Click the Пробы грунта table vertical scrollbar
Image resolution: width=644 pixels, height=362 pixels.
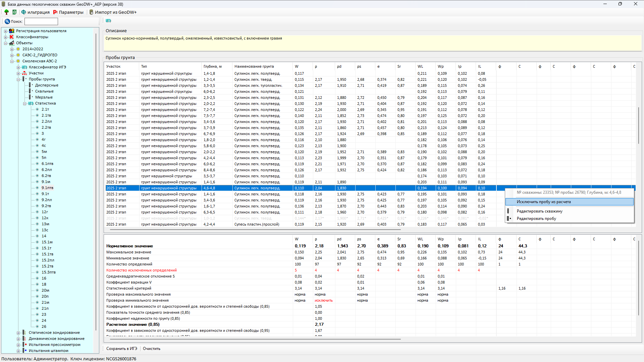[639, 126]
